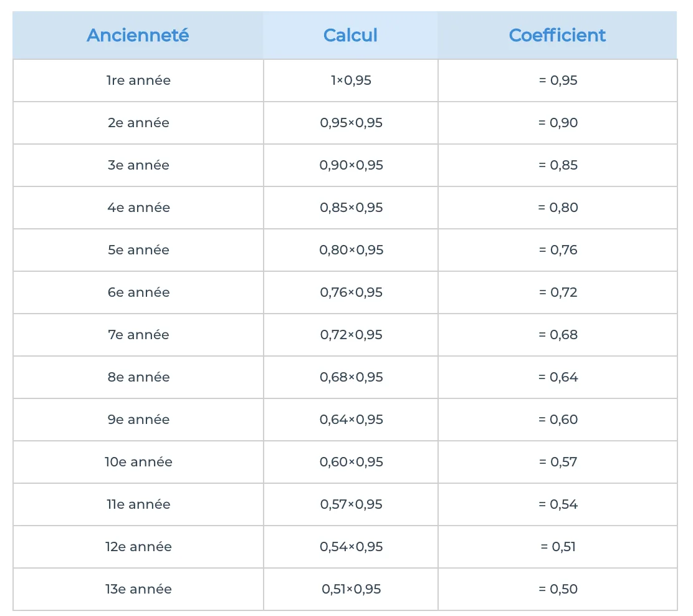Select the 2e année row label
Viewport: 693px width, 616px height.
click(138, 122)
